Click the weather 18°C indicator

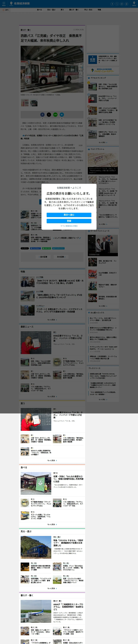point(5,10)
